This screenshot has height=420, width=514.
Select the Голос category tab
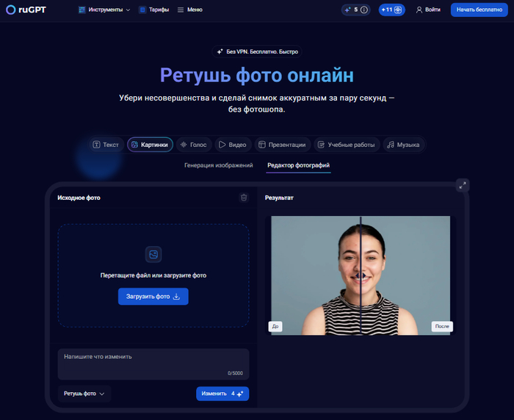[x=192, y=145]
